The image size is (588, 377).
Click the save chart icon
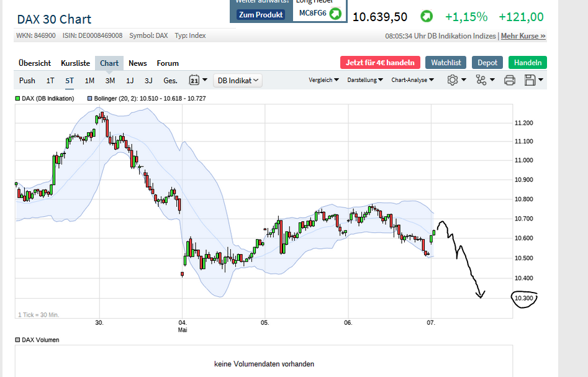pyautogui.click(x=531, y=80)
